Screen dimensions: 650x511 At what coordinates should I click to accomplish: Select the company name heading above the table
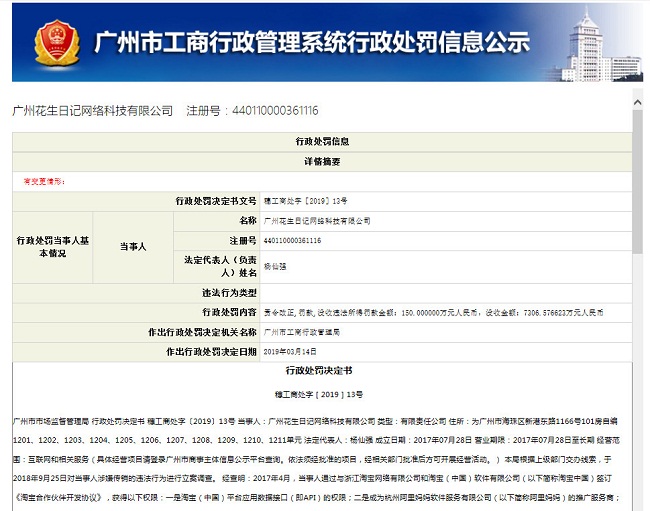tap(93, 111)
